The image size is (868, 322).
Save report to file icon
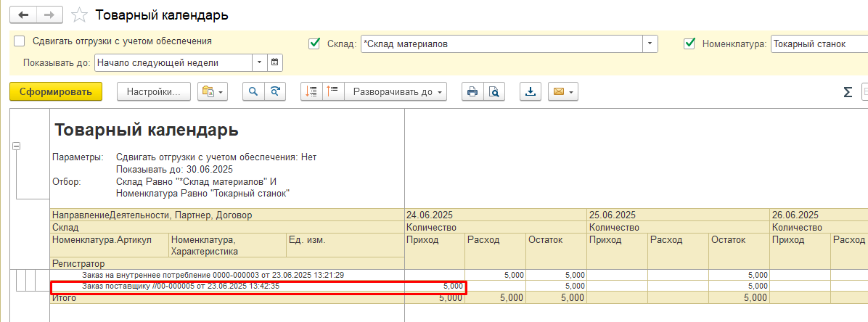tap(531, 92)
